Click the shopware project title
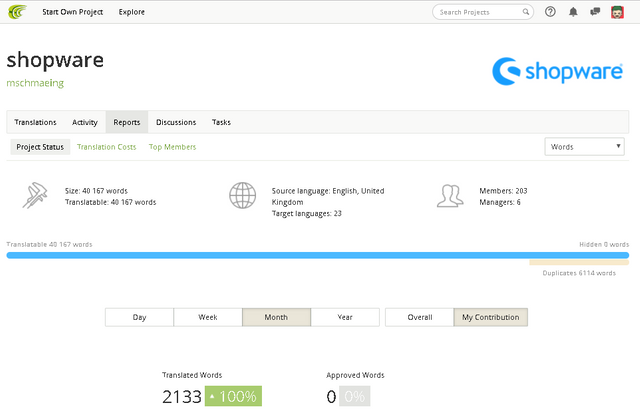The width and height of the screenshot is (640, 413). [55, 60]
